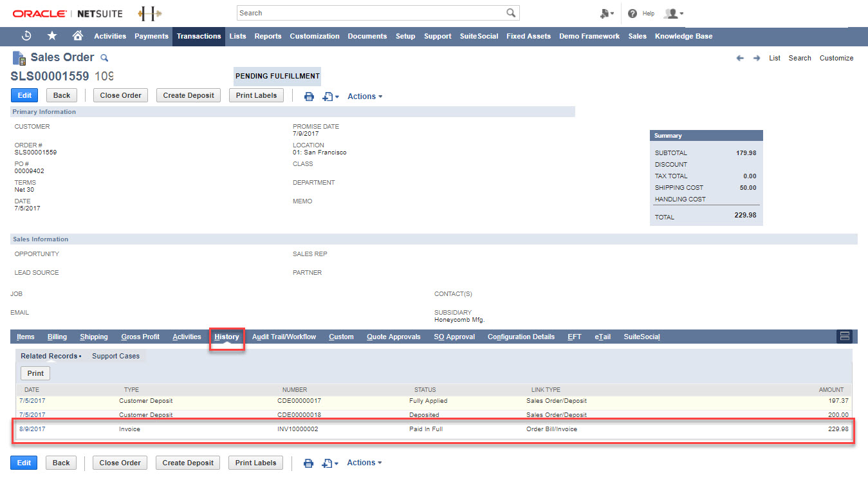Screen dimensions: 868x482
Task: Click the 8/9/2017 invoice date
Action: 32,429
